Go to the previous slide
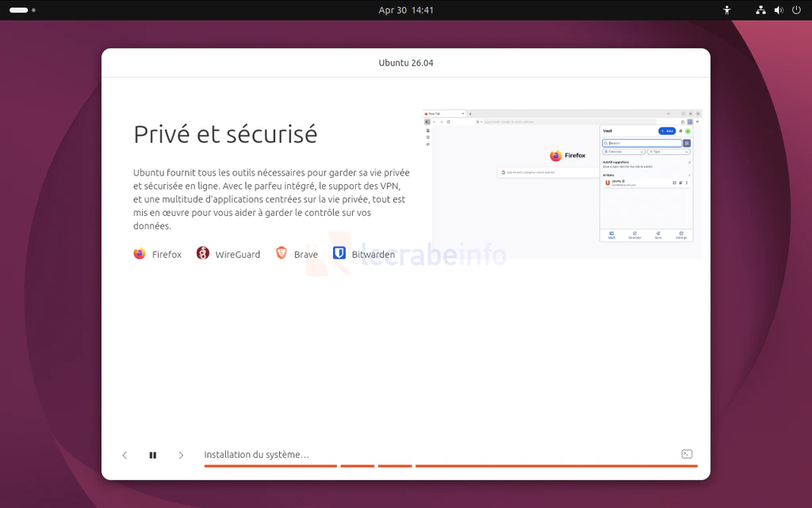The image size is (812, 508). (124, 455)
